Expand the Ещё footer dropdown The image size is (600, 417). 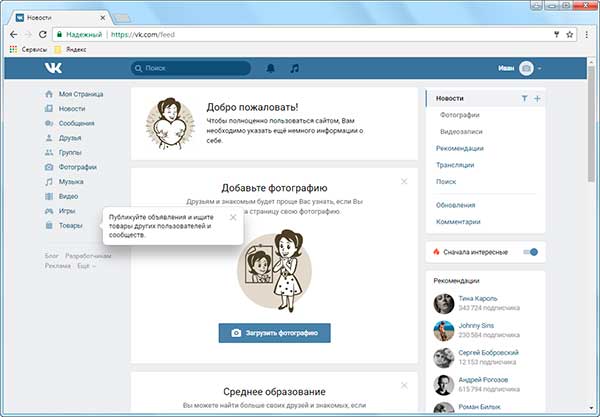pos(87,266)
